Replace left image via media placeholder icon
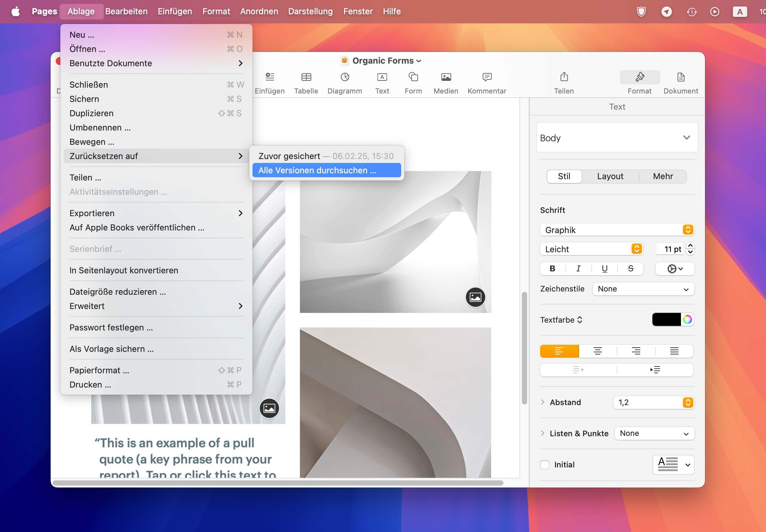Image resolution: width=766 pixels, height=532 pixels. click(269, 408)
